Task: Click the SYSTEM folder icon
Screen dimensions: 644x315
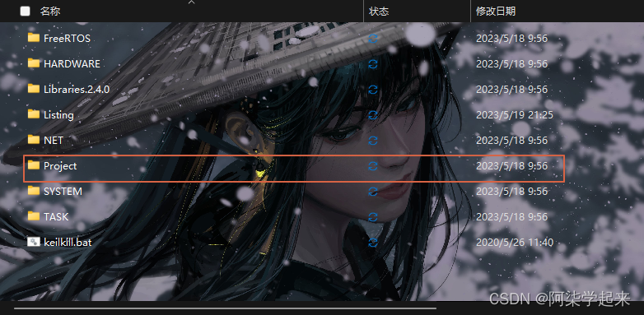Action: [x=34, y=191]
